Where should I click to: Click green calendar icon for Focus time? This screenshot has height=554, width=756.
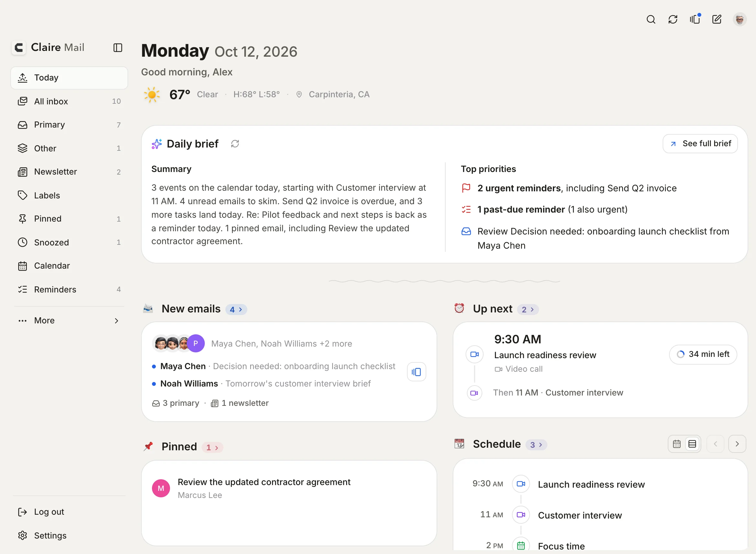click(521, 545)
